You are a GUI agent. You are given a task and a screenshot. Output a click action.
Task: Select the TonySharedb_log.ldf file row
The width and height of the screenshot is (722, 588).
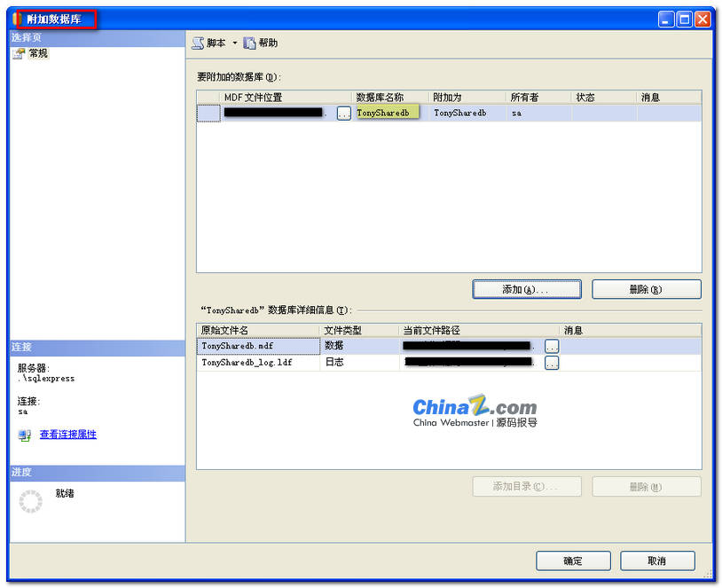[x=449, y=363]
